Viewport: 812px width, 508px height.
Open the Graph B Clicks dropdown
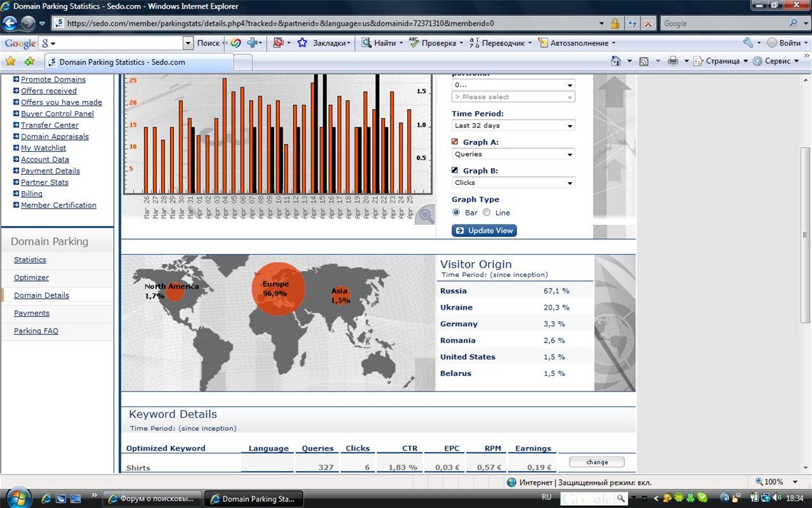point(514,183)
